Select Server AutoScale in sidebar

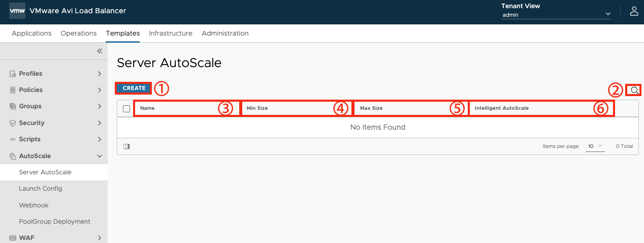[x=54, y=172]
